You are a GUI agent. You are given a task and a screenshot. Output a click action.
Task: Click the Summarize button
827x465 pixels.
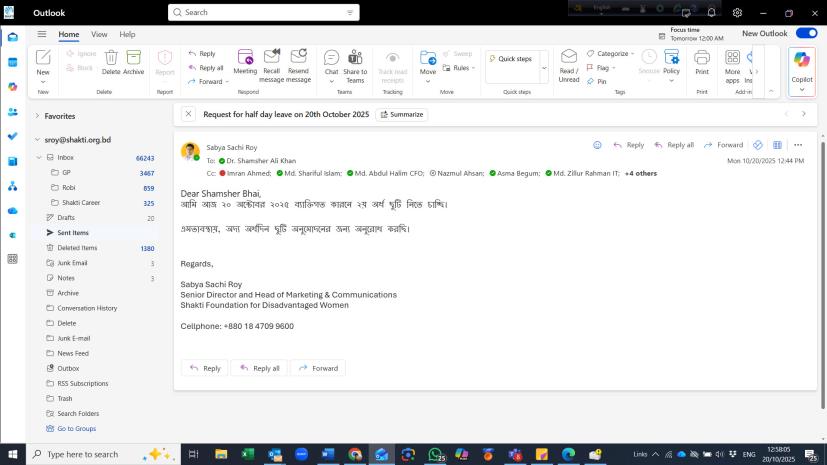402,114
